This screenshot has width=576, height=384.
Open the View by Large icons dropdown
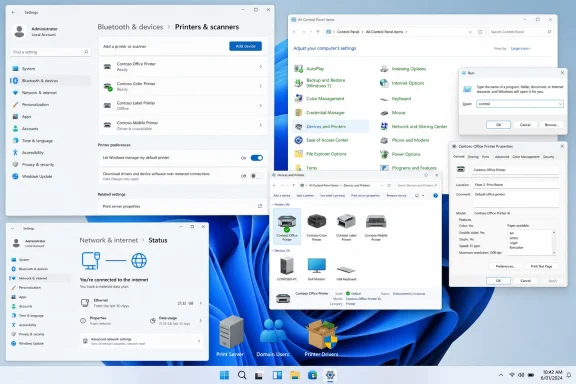coord(521,49)
